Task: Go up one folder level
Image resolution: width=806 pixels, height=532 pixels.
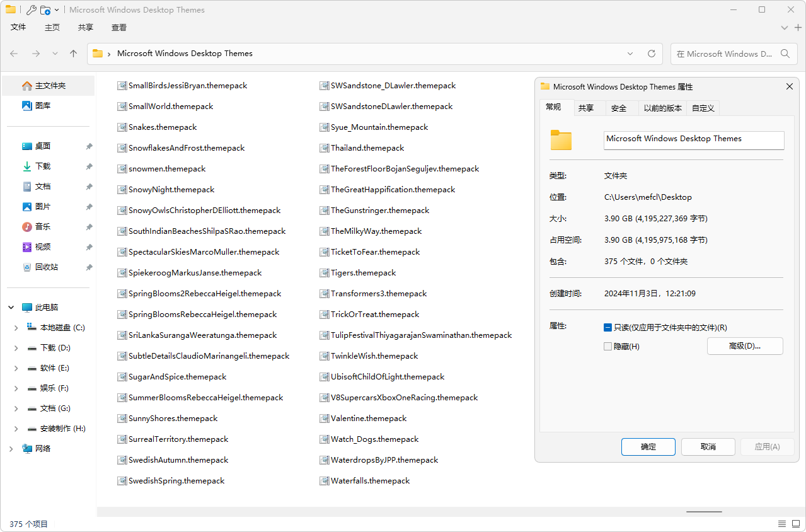Action: [x=73, y=54]
